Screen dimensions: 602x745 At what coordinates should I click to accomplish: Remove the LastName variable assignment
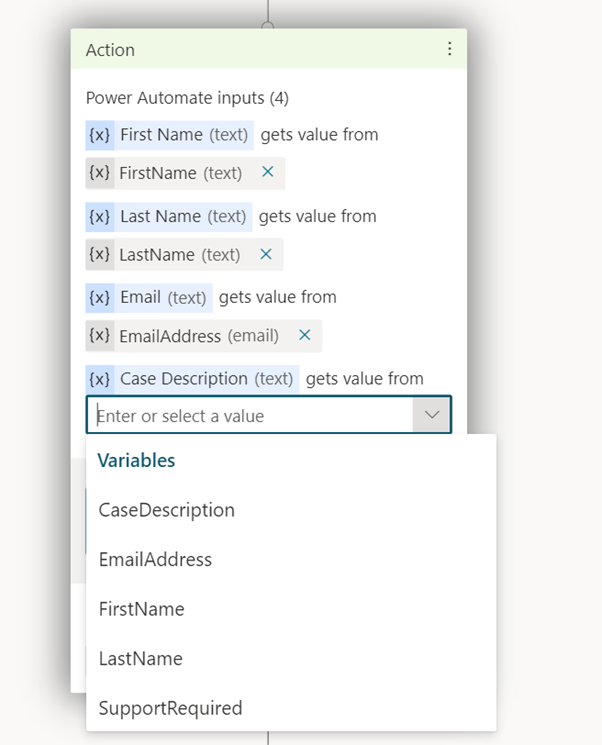266,254
